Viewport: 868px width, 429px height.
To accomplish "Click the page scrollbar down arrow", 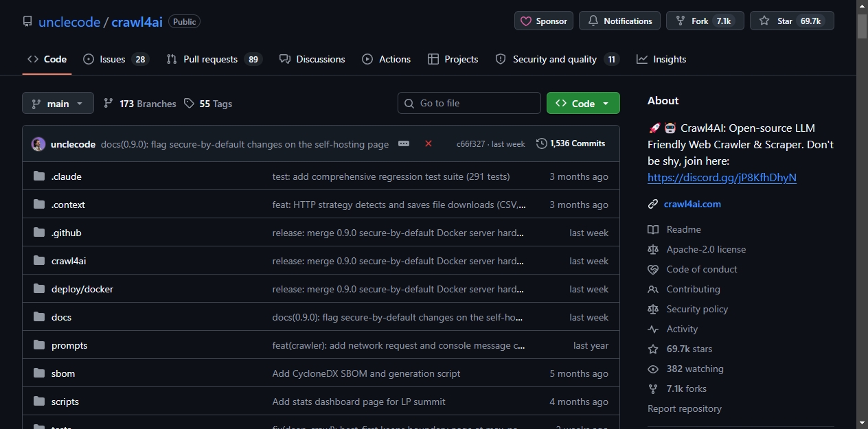I will [862, 423].
